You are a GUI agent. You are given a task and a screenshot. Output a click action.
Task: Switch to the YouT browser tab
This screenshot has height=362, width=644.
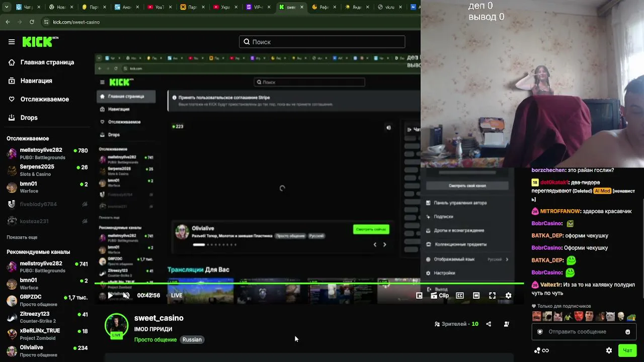click(x=159, y=8)
